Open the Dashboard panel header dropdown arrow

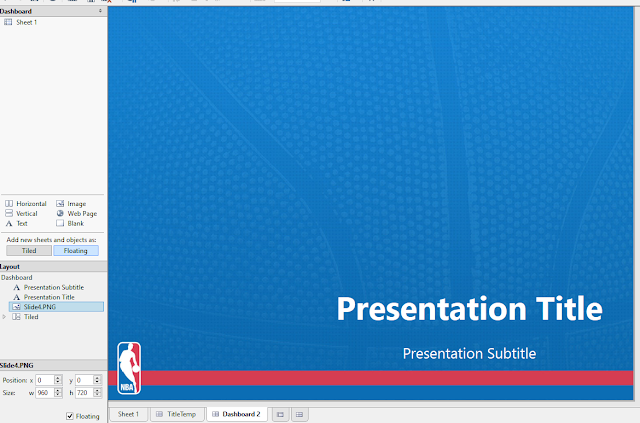point(100,11)
